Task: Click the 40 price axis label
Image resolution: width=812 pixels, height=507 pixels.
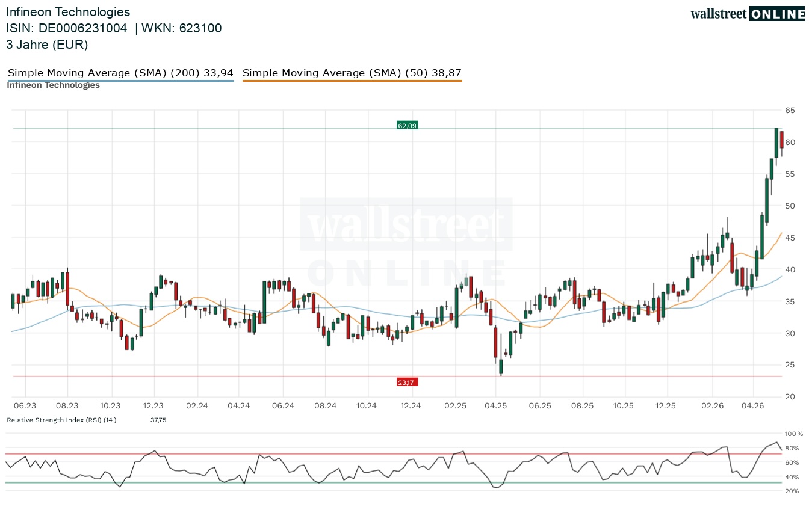Action: point(789,269)
